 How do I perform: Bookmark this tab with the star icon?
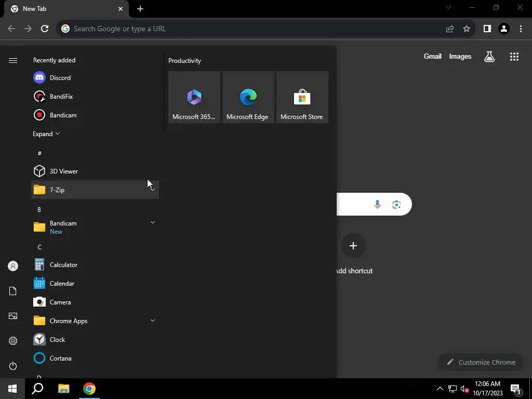[x=467, y=29]
